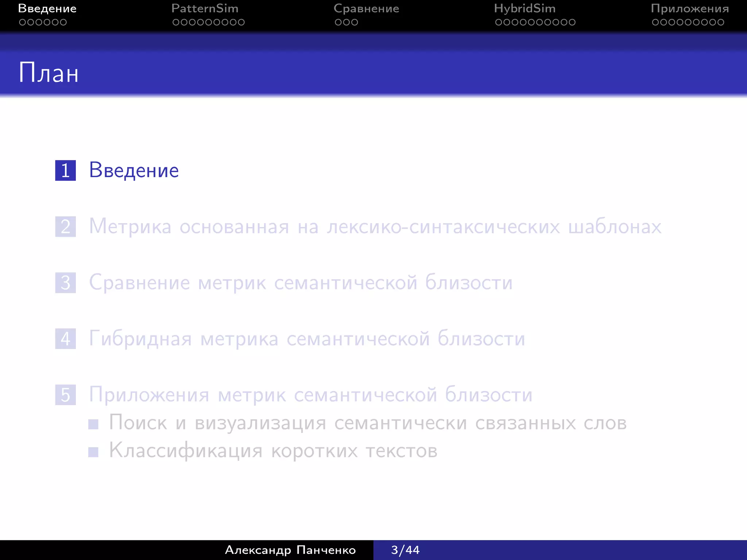
Task: Click square bullet before 'Классификация коротких текстов'
Action: click(x=93, y=452)
